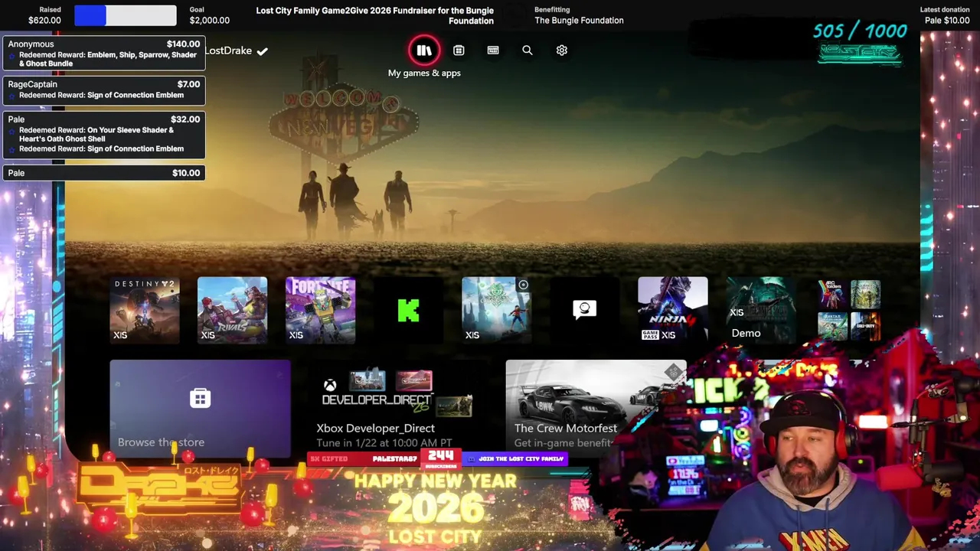Click the fundraiser donation progress bar
Screen dimensions: 980x551
126,15
